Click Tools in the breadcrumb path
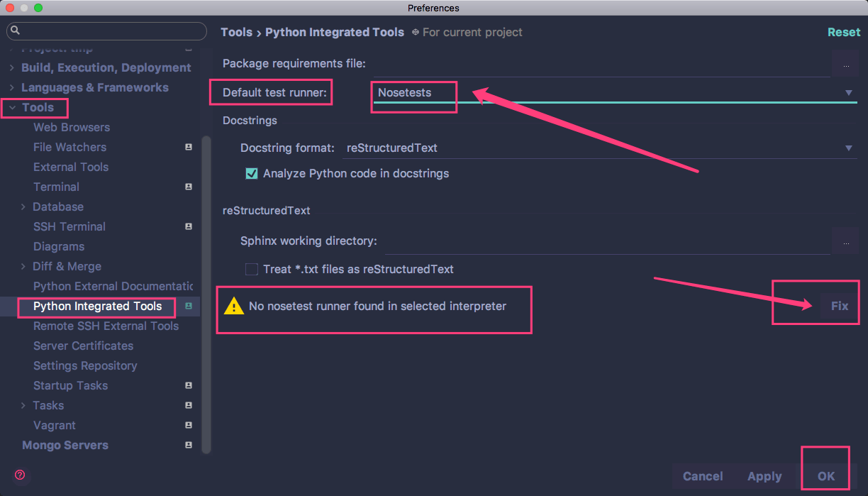 [236, 32]
